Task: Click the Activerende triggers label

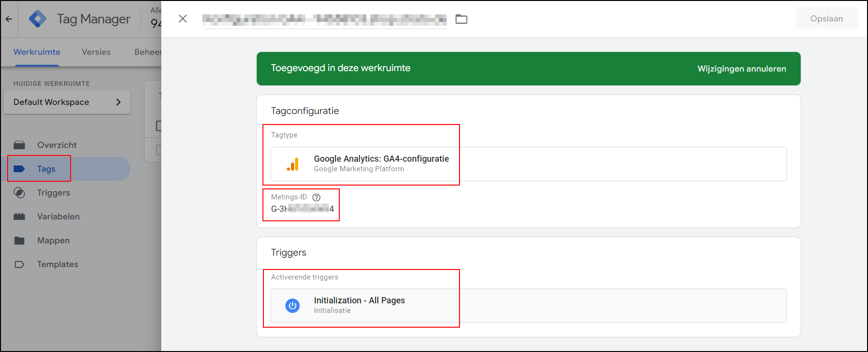Action: tap(304, 277)
